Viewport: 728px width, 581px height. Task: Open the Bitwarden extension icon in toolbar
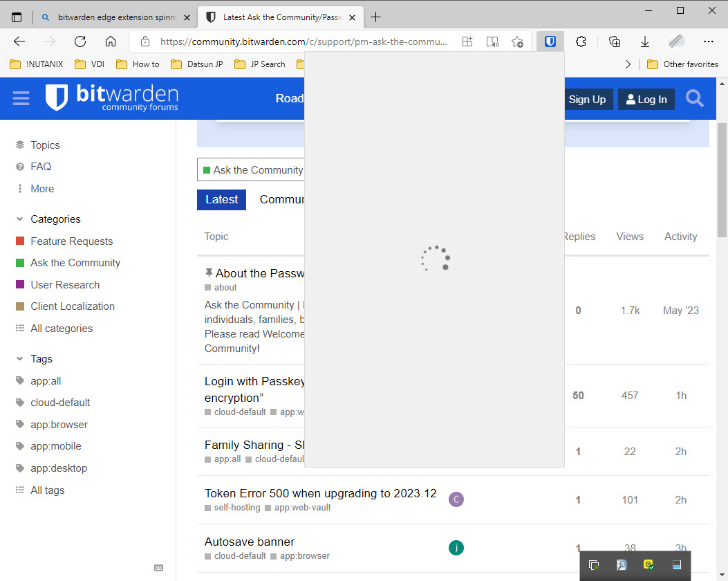pyautogui.click(x=550, y=41)
